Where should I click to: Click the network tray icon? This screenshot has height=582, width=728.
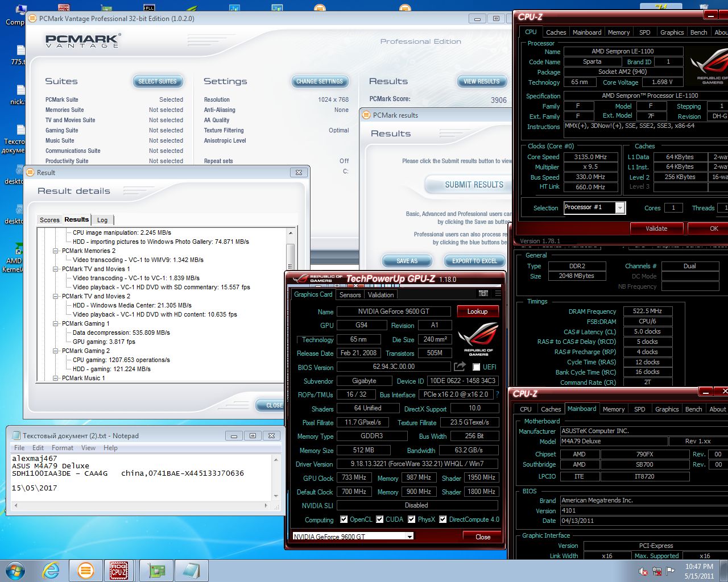point(657,571)
